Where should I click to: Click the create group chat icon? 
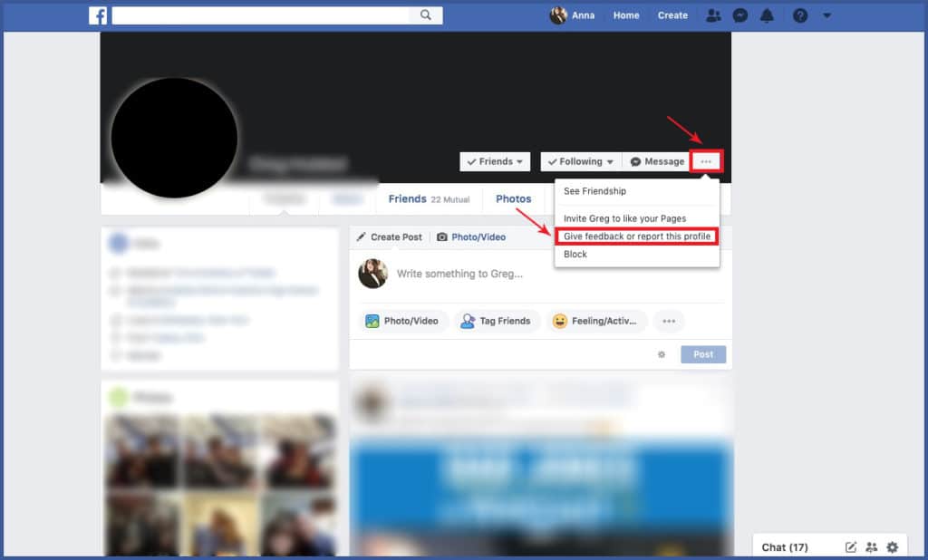[871, 547]
